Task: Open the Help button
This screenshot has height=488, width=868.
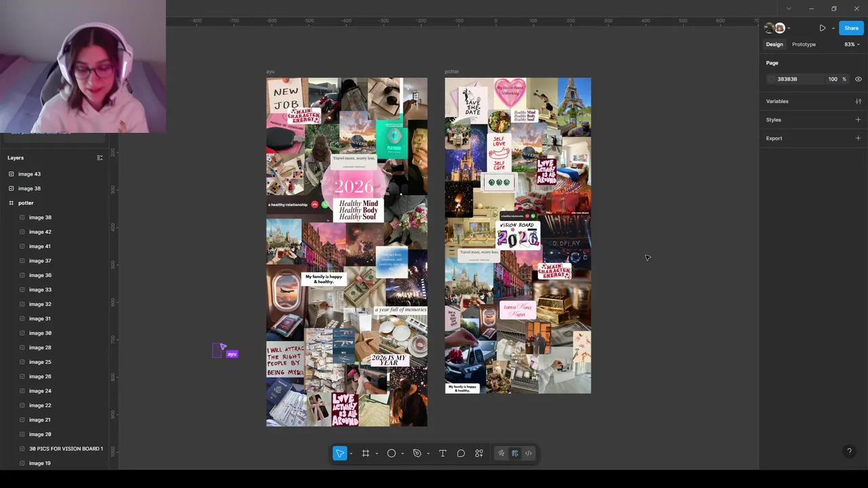Action: click(849, 451)
